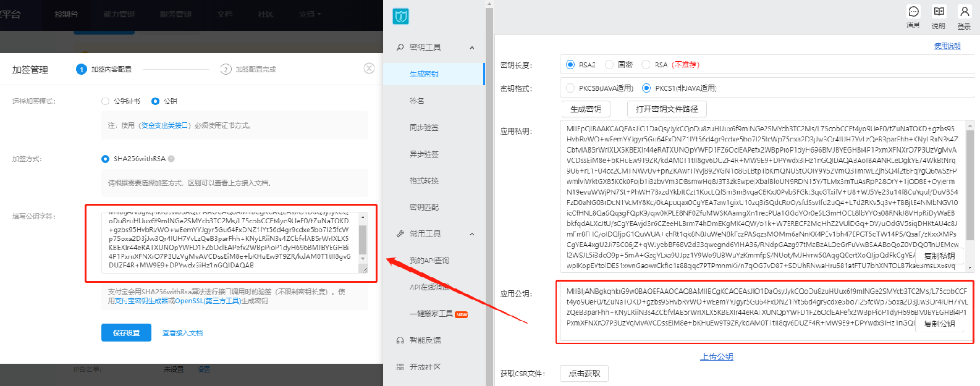Screen dimensions: 980x386
Task: Collapse the 常用工具 section chevron
Action: click(x=472, y=234)
